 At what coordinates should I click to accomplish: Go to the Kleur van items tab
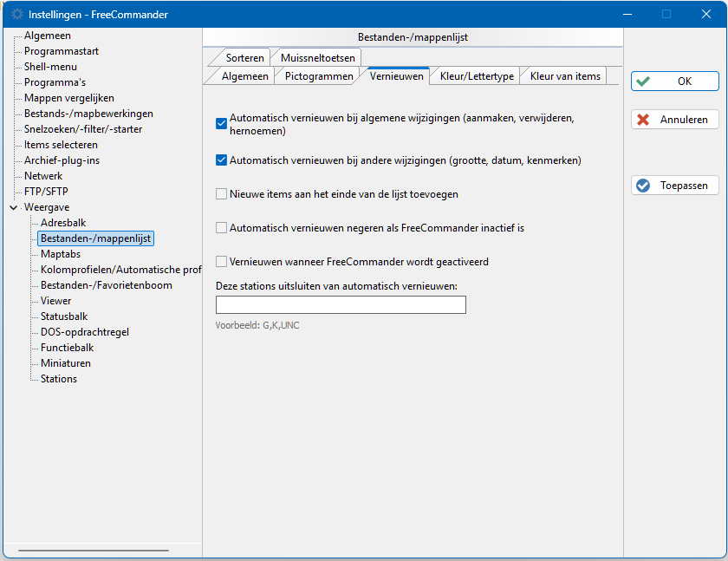click(x=565, y=76)
